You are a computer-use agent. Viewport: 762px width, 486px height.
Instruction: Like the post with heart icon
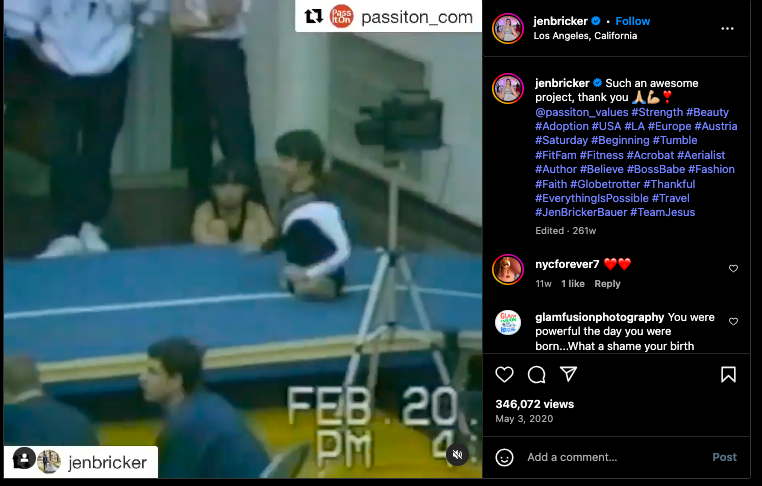504,375
